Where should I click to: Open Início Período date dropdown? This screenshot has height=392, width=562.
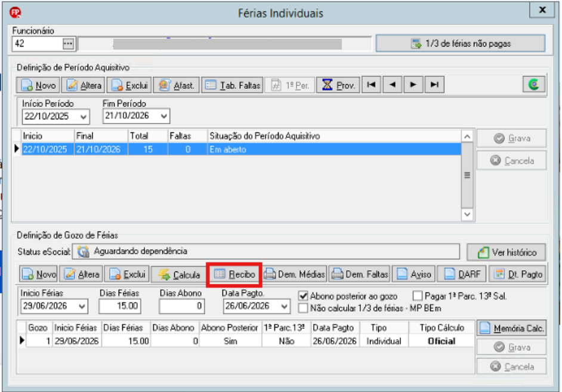click(84, 117)
